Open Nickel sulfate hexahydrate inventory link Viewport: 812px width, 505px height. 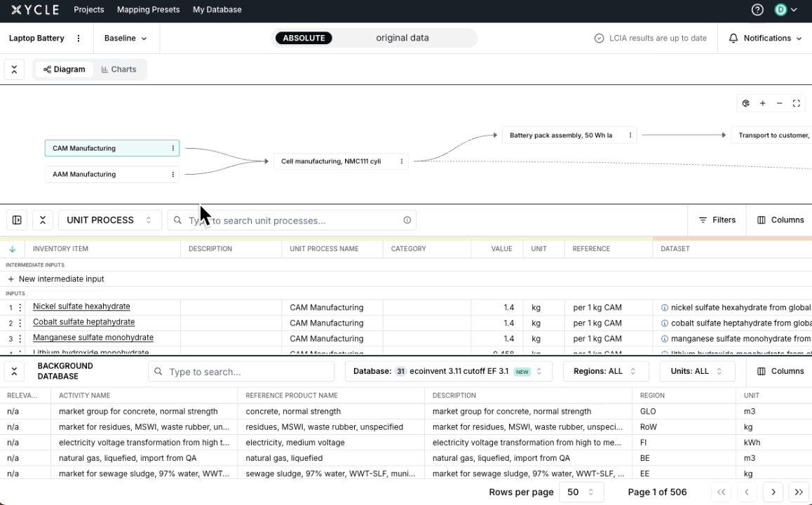click(x=81, y=307)
